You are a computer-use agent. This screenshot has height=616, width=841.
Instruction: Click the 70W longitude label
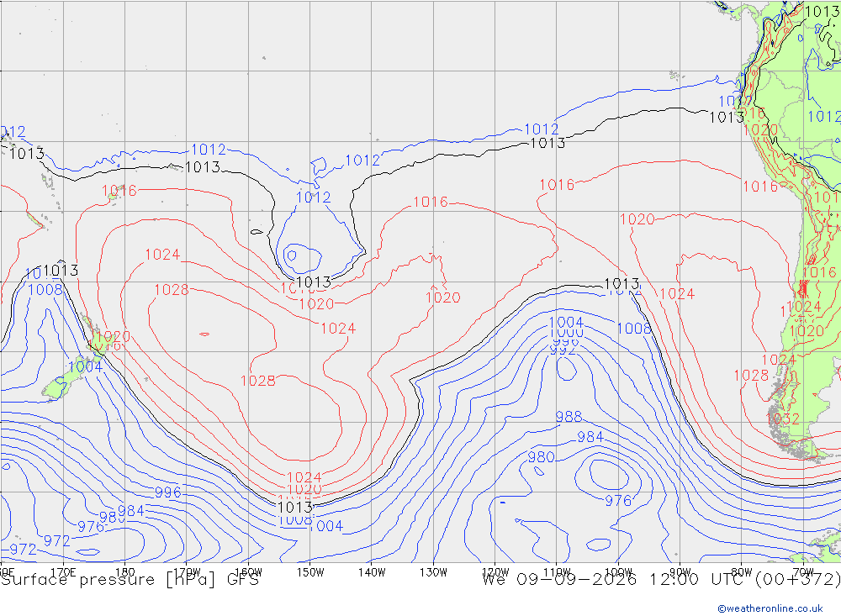pos(803,572)
